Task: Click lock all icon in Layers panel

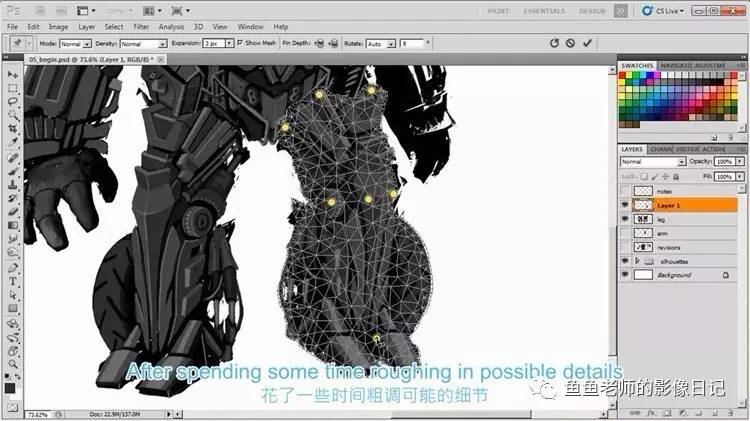Action: pos(676,177)
